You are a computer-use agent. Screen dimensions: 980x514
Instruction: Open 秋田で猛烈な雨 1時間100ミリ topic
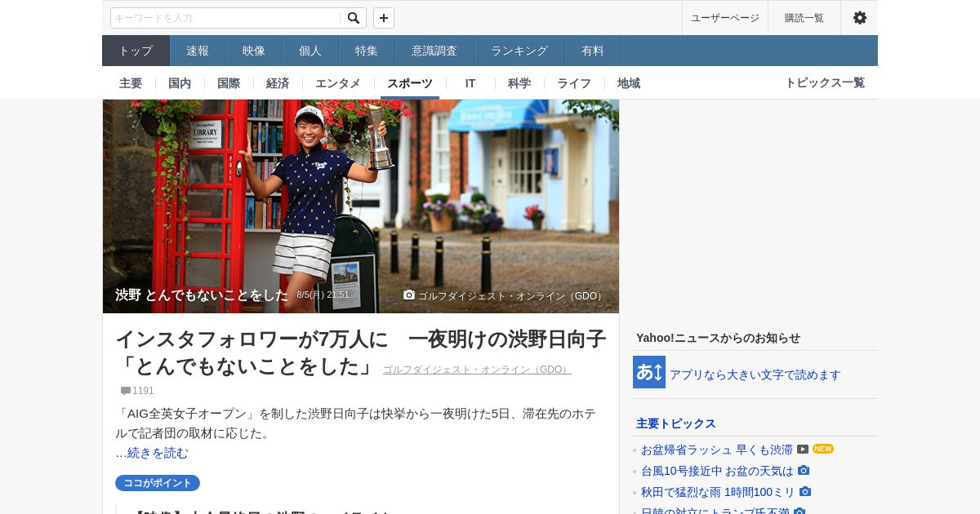(718, 492)
